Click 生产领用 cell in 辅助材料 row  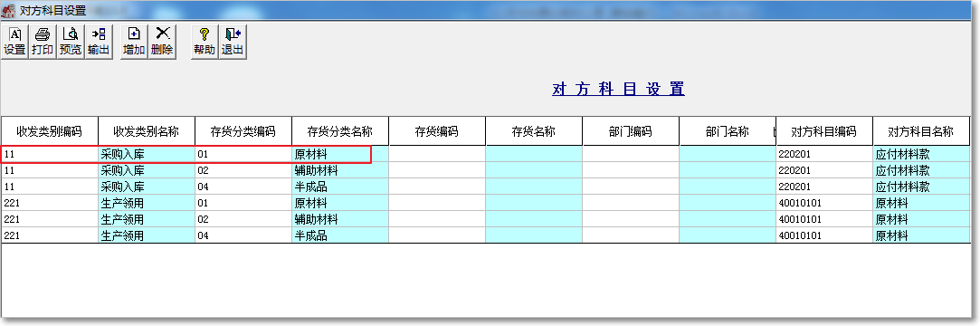147,219
